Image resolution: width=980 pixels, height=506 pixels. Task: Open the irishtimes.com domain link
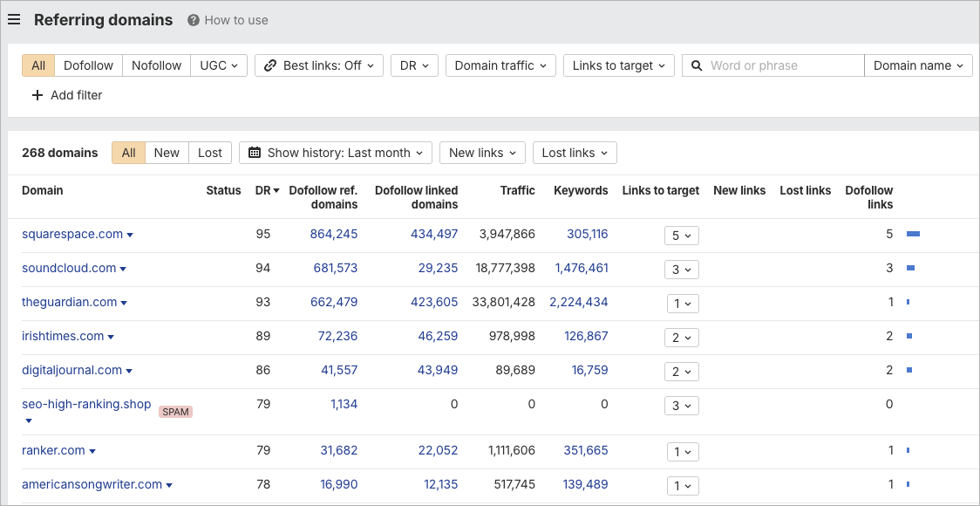pos(63,336)
